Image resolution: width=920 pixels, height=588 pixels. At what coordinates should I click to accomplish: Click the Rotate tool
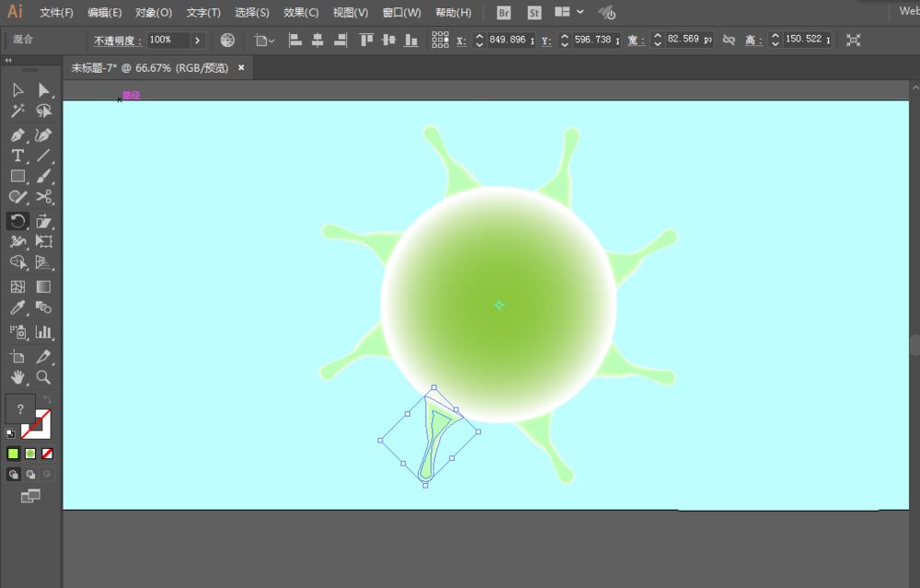click(17, 221)
